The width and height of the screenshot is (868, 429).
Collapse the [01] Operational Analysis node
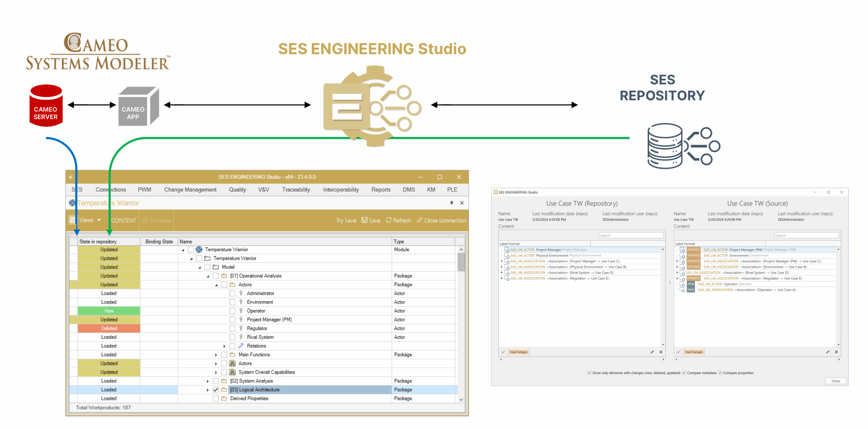[x=208, y=276]
